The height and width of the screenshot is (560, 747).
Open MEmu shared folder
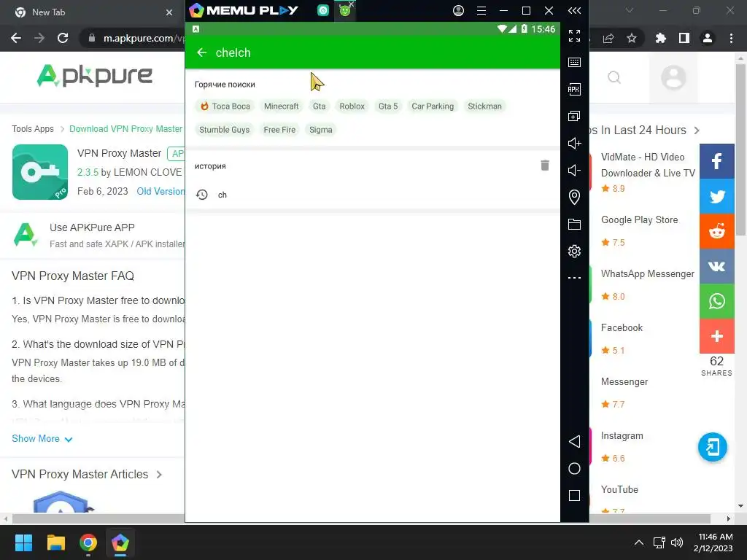[574, 225]
